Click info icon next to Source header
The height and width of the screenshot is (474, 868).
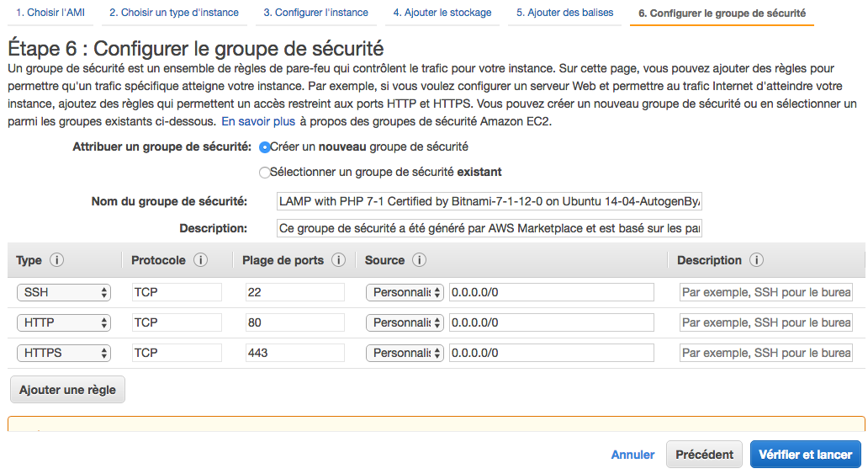pyautogui.click(x=420, y=260)
